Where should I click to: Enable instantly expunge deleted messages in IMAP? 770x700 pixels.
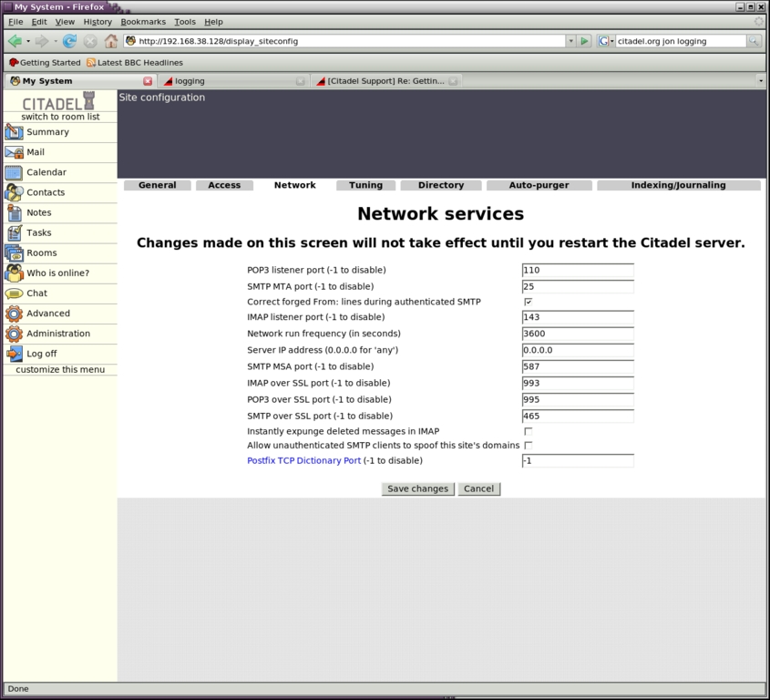click(x=529, y=431)
